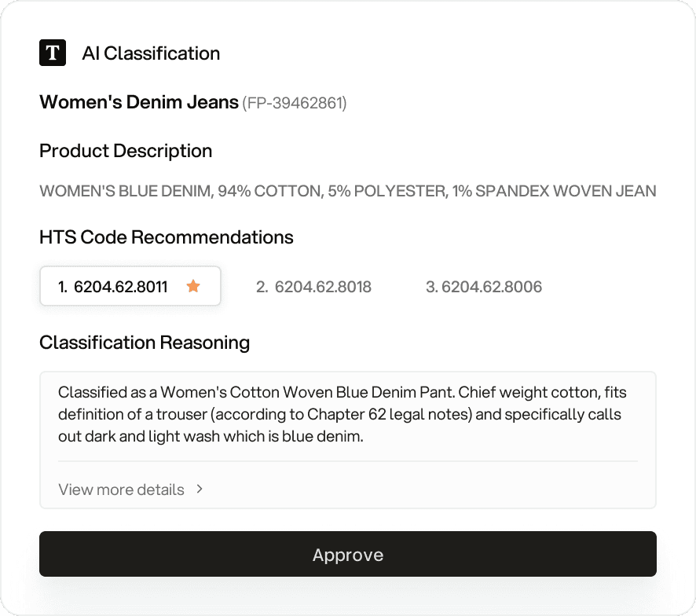Click the AI Classification title

point(151,53)
